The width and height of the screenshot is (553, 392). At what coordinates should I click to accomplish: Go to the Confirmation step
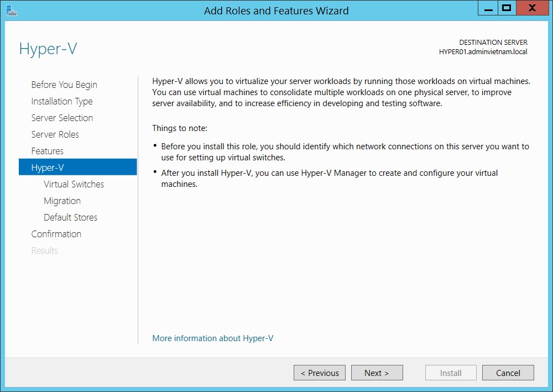56,234
